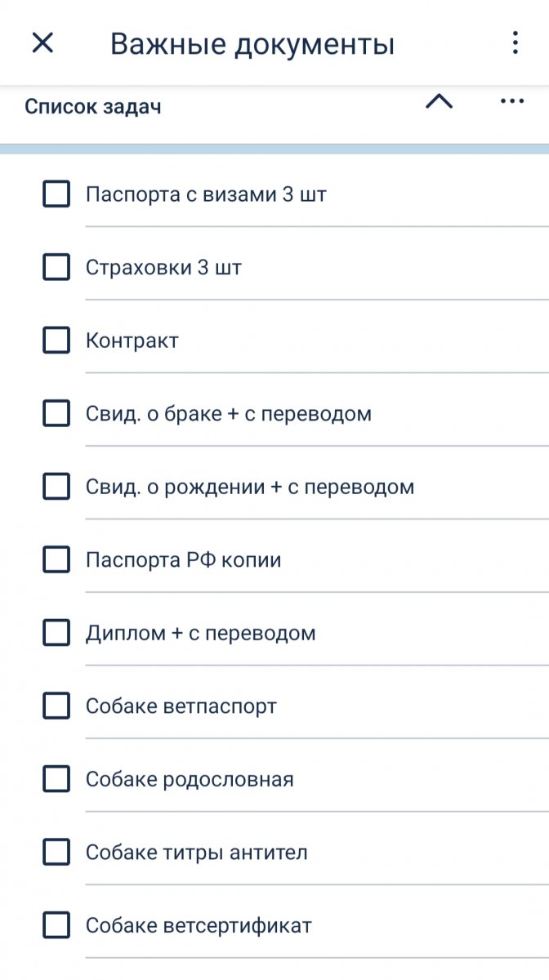Edit the Собаке родословная task text
The height and width of the screenshot is (980, 549).
190,779
